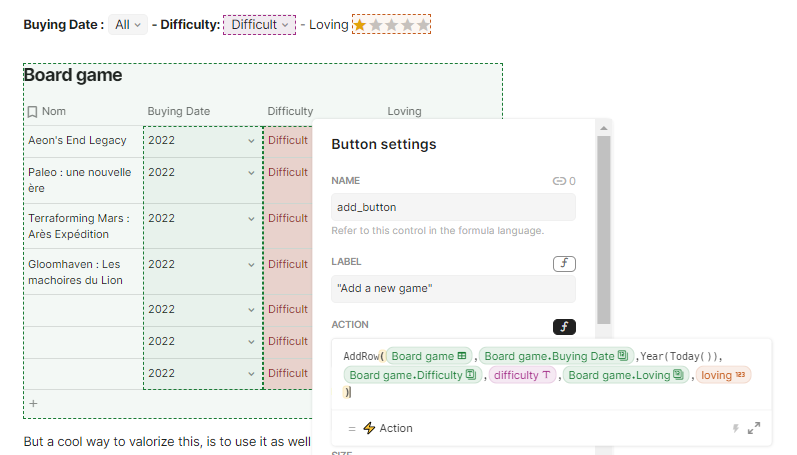Image resolution: width=797 pixels, height=455 pixels.
Task: Click the small grey lightning icon in formula footer
Action: click(735, 428)
